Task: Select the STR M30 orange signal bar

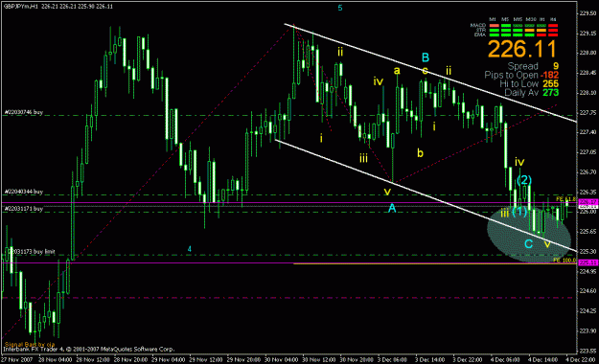Action: point(529,31)
